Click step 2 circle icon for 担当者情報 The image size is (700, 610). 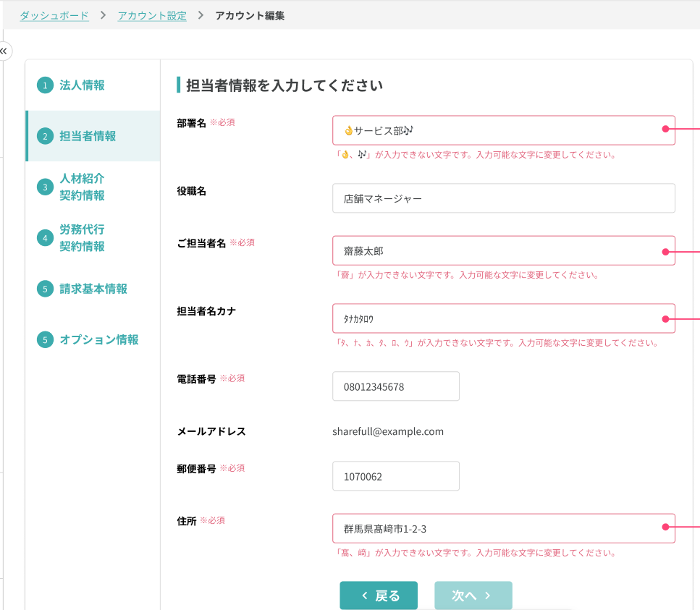coord(45,136)
